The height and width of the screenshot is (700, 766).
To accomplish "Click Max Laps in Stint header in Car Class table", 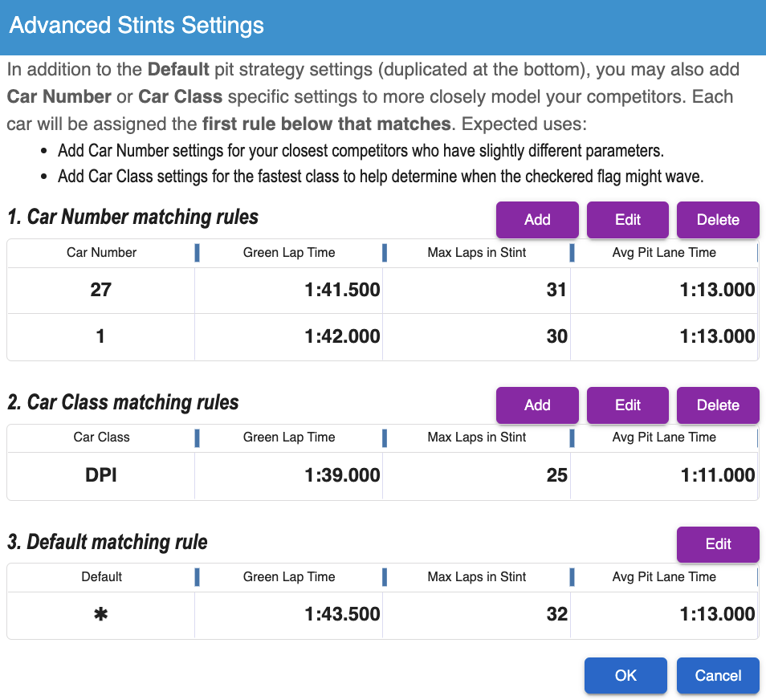I will 477,437.
